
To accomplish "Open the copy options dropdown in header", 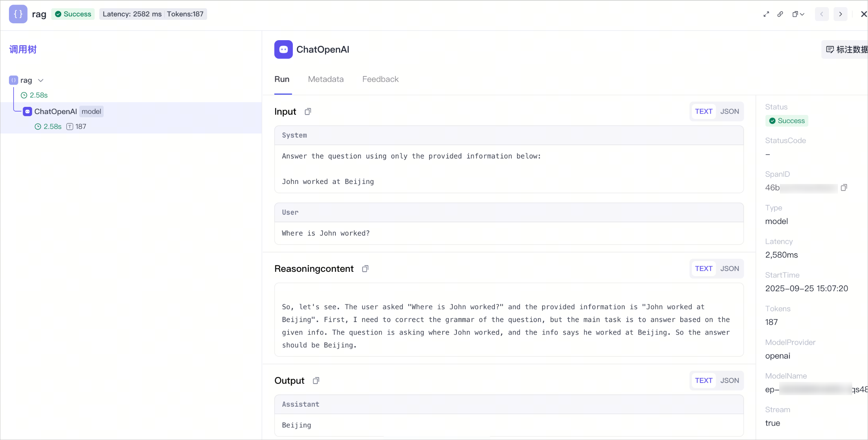I will 798,14.
